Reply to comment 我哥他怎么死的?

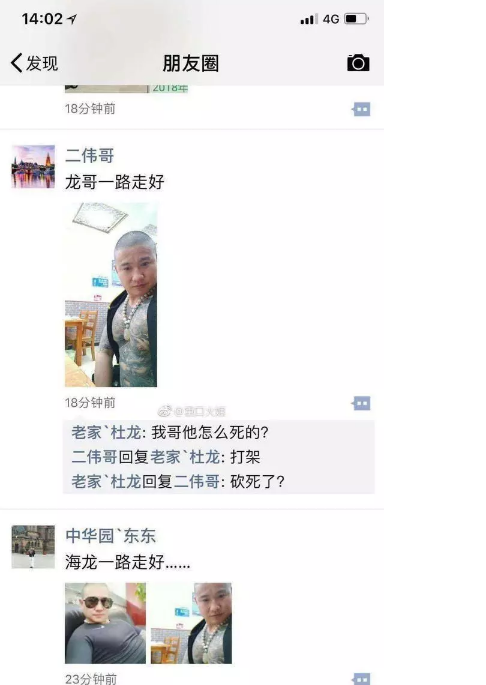pyautogui.click(x=210, y=432)
